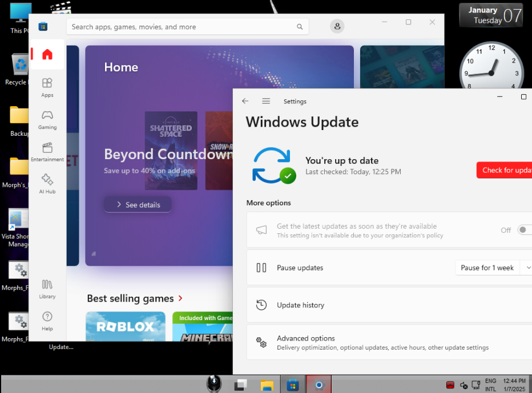Go back in the Settings window
The height and width of the screenshot is (393, 532).
coord(245,101)
